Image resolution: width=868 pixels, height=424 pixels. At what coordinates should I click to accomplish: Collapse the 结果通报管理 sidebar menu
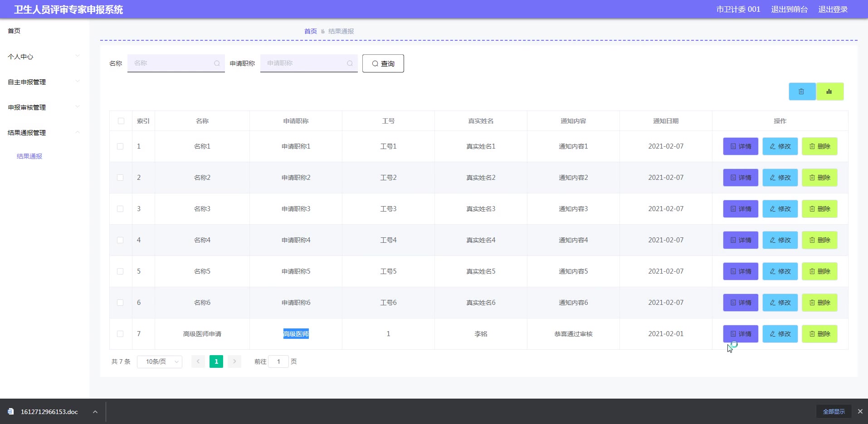click(x=44, y=133)
